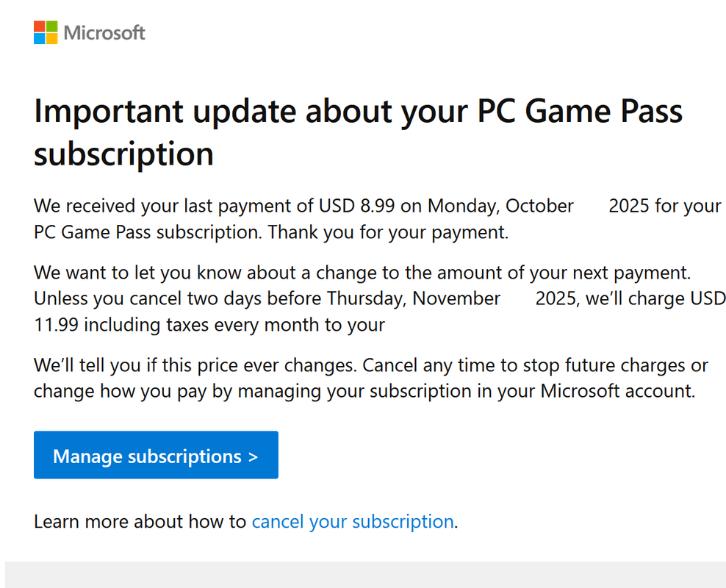Click the word "subscription" in the heading
726x588 pixels.
click(x=123, y=154)
